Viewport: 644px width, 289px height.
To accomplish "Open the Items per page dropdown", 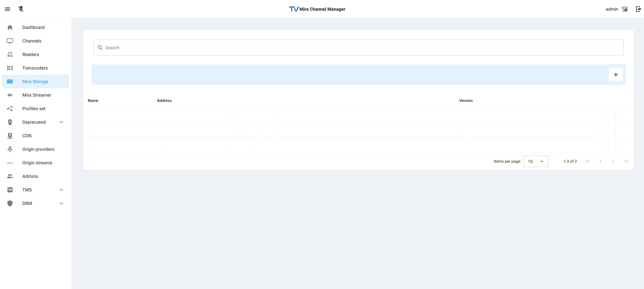I will (536, 162).
